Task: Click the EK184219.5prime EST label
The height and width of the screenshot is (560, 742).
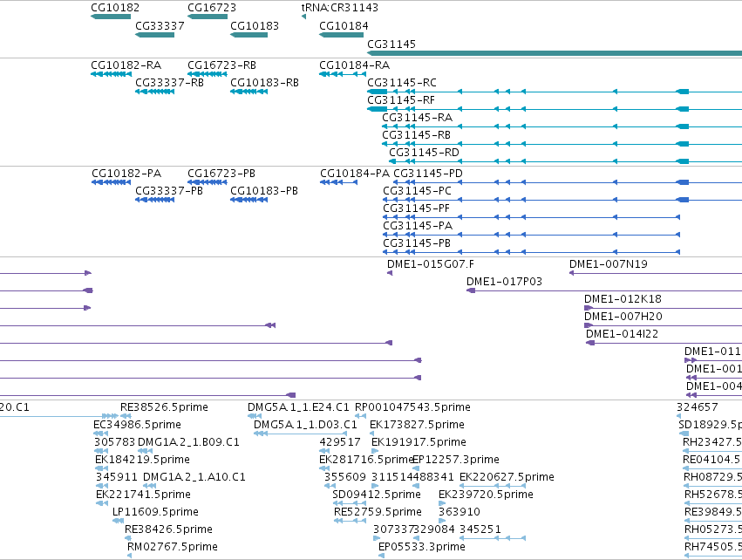Action: coord(142,460)
